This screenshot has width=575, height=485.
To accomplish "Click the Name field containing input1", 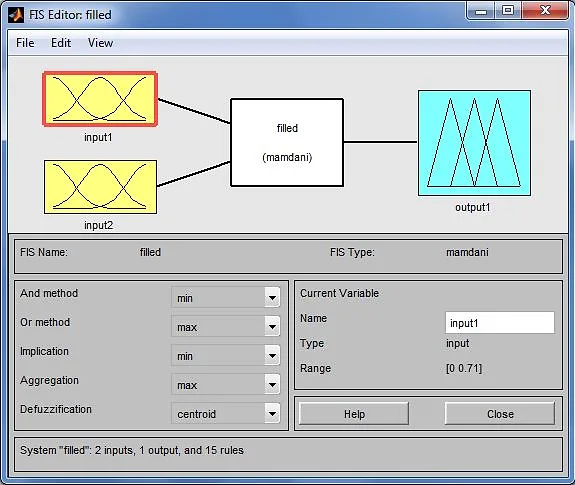I will tap(500, 323).
